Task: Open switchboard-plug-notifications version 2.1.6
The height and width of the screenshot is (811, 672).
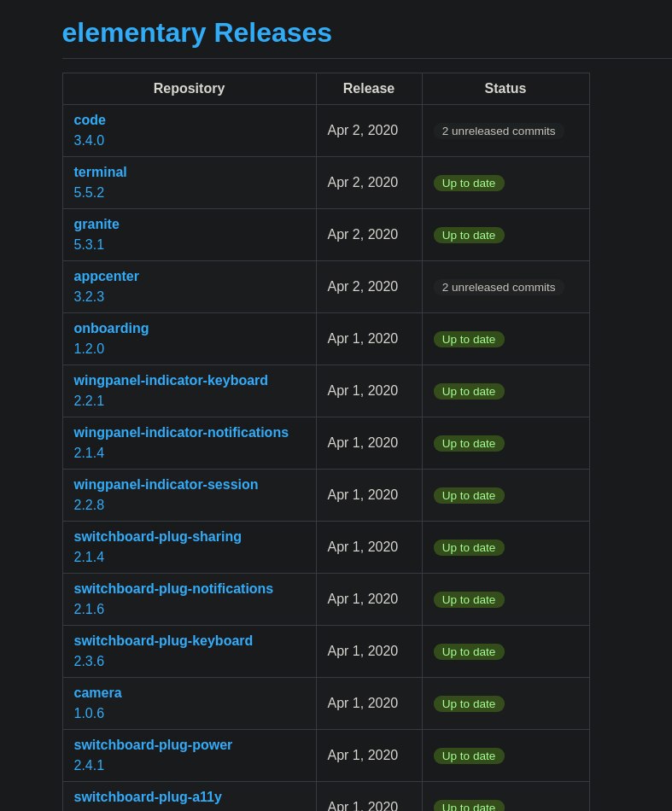Action: [89, 610]
